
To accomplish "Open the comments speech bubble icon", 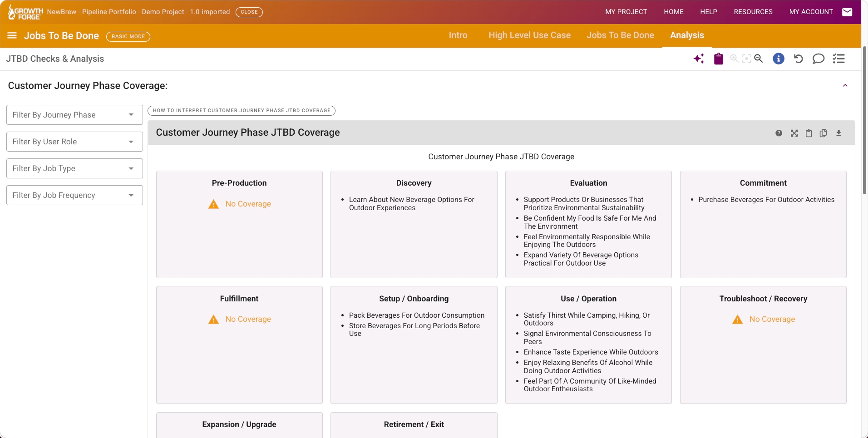I will click(x=818, y=59).
